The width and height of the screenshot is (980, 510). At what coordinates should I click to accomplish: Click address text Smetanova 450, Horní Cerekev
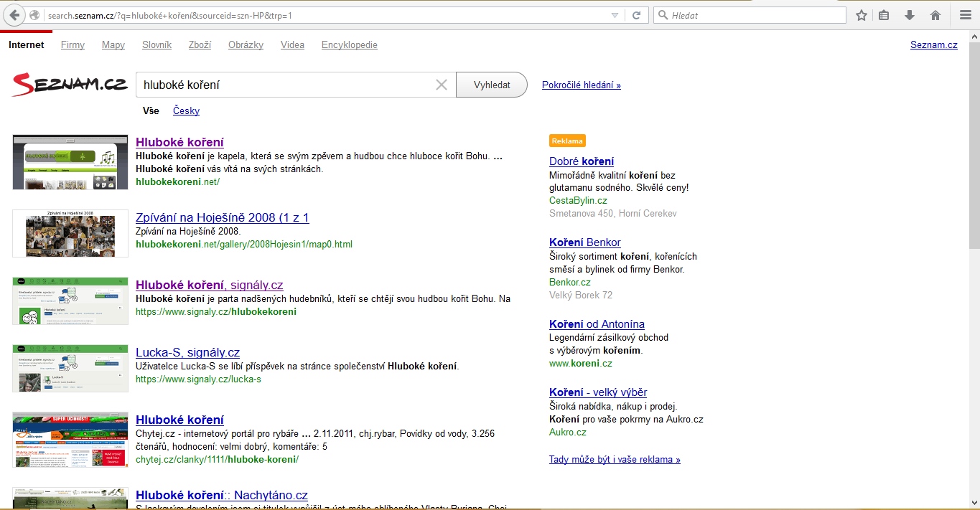click(x=612, y=213)
